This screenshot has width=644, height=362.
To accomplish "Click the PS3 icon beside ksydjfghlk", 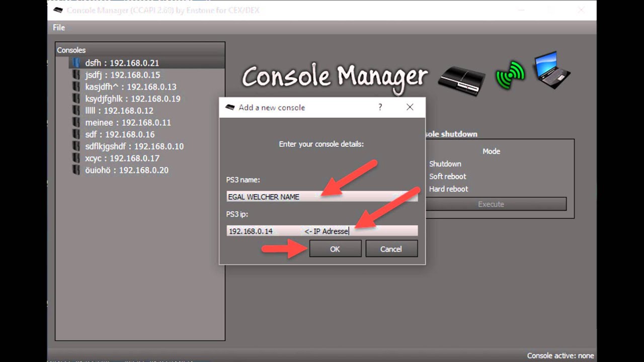I will pyautogui.click(x=76, y=99).
